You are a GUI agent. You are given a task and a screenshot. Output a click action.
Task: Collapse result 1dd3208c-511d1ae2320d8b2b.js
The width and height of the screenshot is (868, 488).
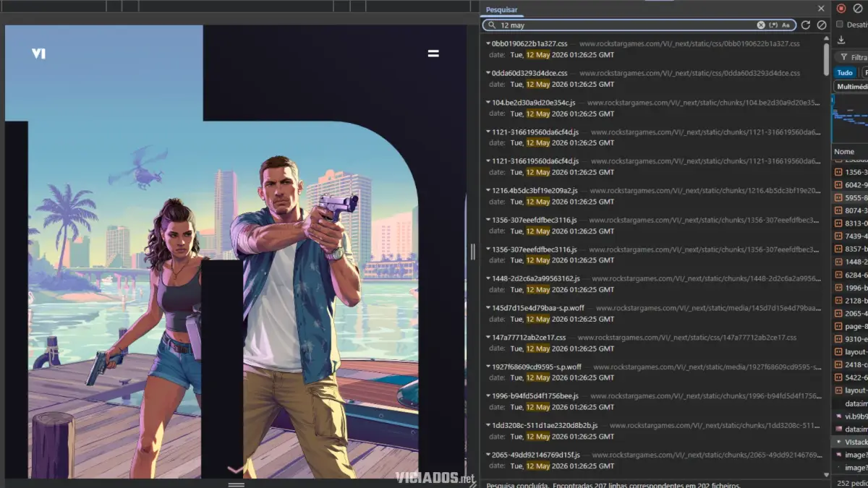point(488,425)
